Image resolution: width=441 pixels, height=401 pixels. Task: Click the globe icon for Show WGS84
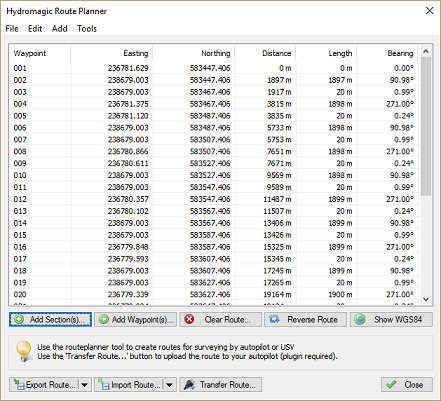(x=360, y=319)
